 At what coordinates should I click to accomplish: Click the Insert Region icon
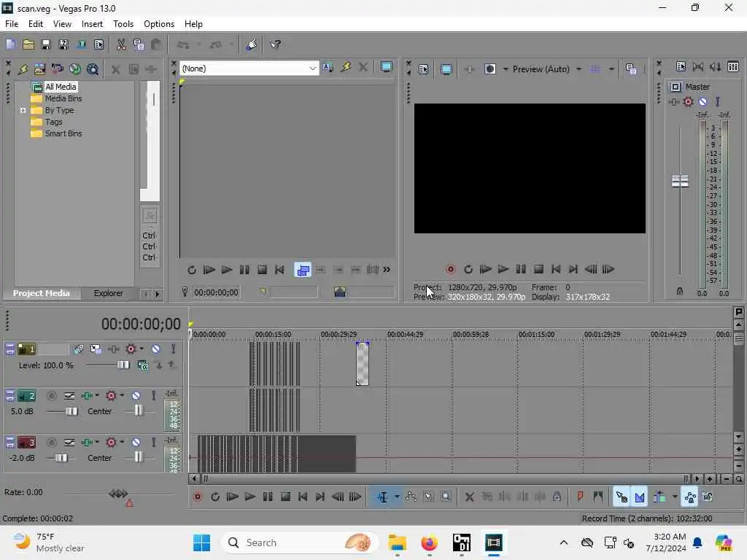[598, 497]
